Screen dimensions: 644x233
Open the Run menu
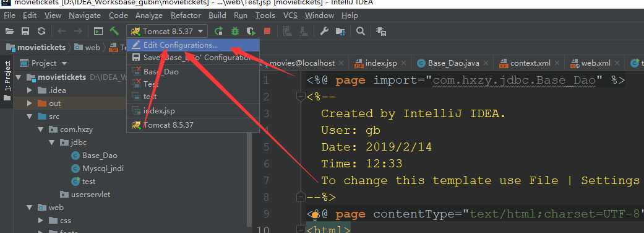[241, 15]
